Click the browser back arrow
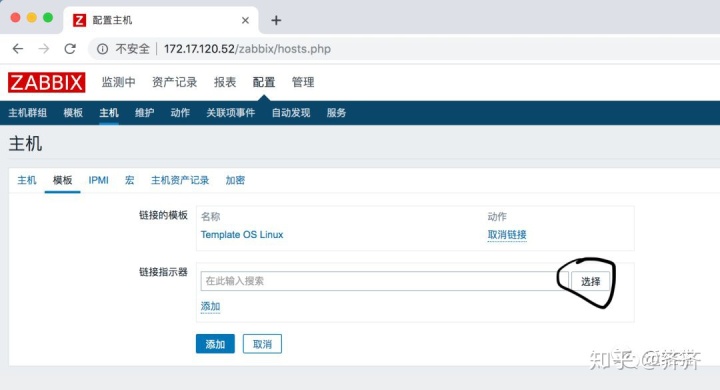 (x=17, y=49)
